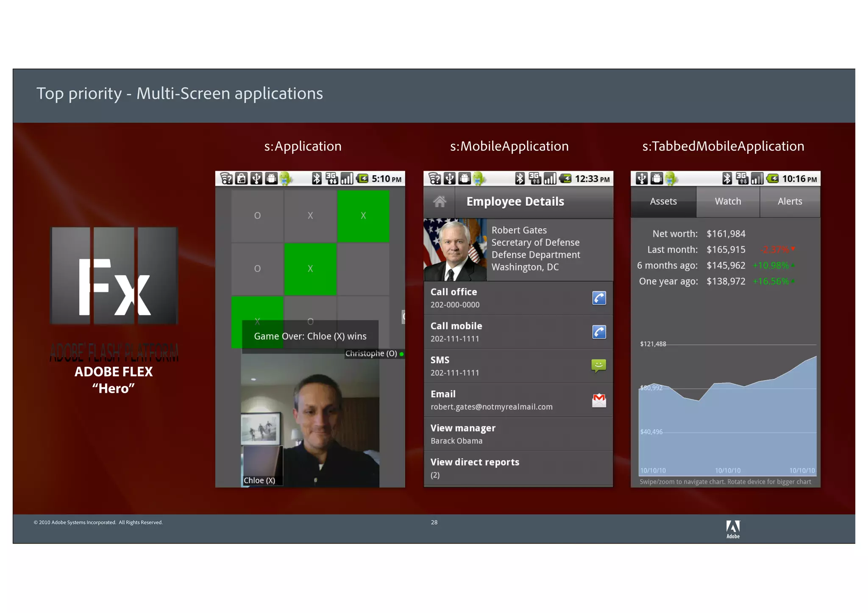868x613 pixels.
Task: Tap Robert Gates profile photo
Action: coord(455,250)
